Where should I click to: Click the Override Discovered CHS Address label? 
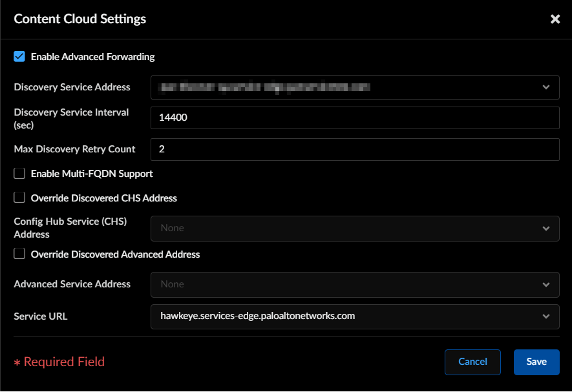click(104, 198)
